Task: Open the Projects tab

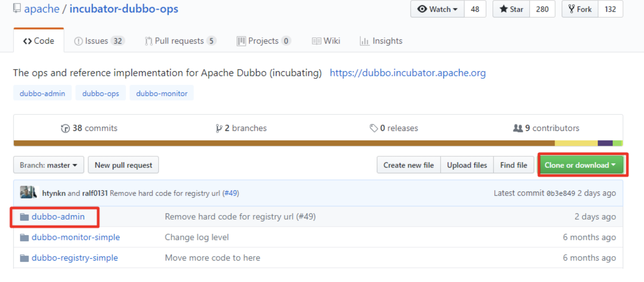Action: (x=264, y=41)
